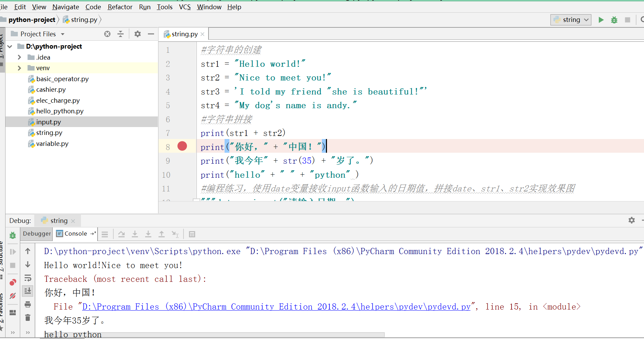
Task: View breakpoints with red circles icon
Action: (x=13, y=282)
